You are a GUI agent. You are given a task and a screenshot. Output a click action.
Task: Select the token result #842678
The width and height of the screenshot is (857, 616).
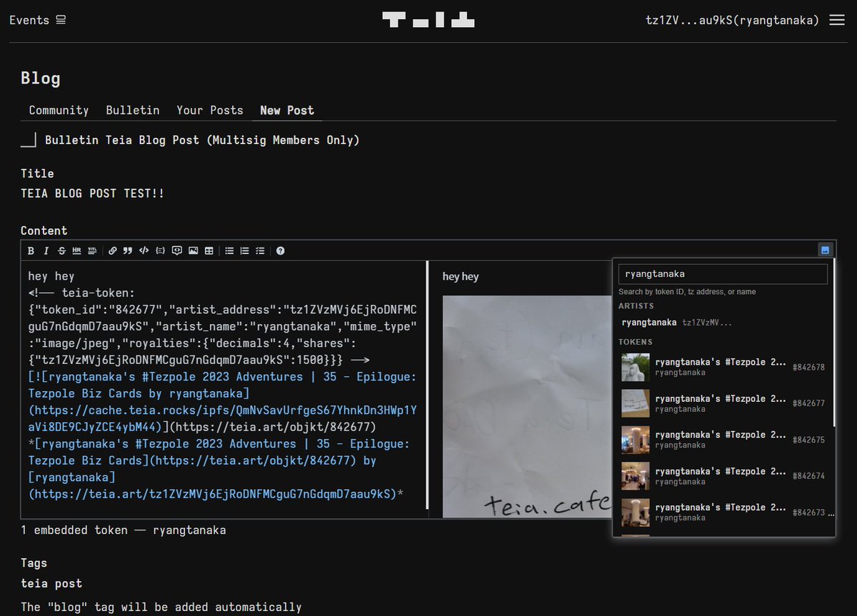(x=724, y=367)
